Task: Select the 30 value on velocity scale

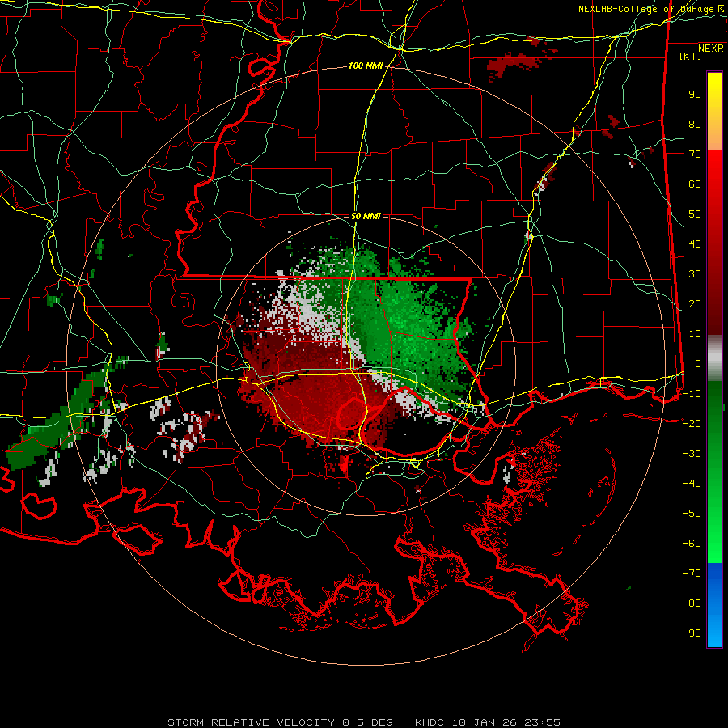Action: [695, 274]
